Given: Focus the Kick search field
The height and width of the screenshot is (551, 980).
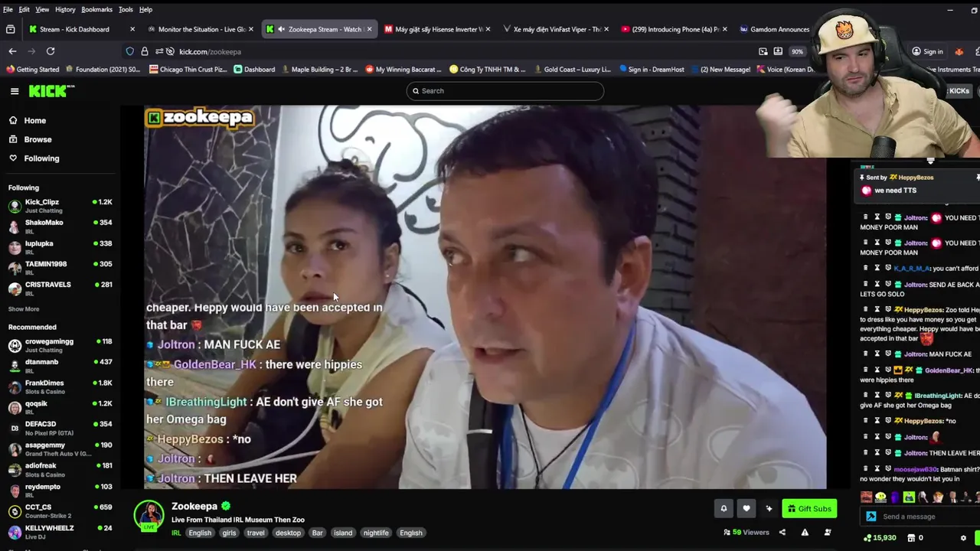Looking at the screenshot, I should point(505,91).
